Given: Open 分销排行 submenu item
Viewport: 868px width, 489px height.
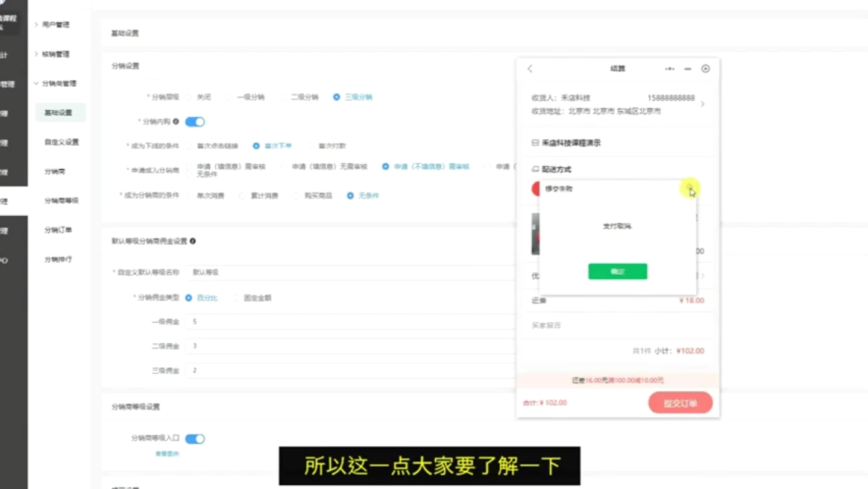Looking at the screenshot, I should click(x=58, y=260).
